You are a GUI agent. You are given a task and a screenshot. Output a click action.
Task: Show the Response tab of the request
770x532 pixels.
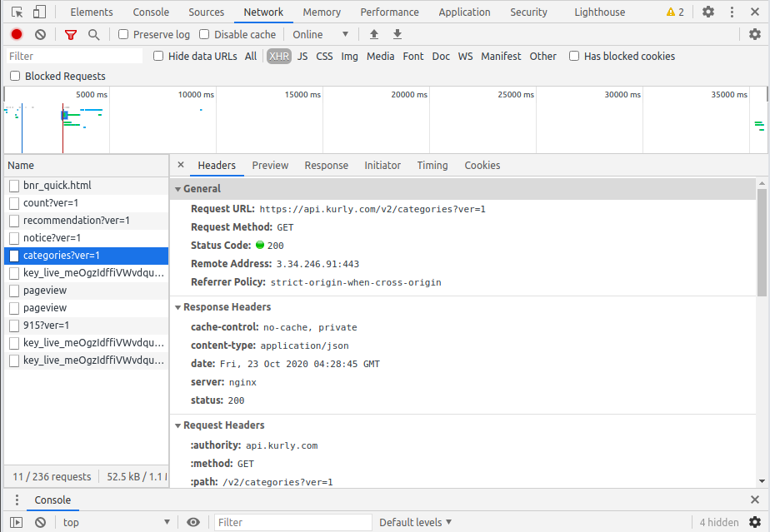(x=326, y=166)
